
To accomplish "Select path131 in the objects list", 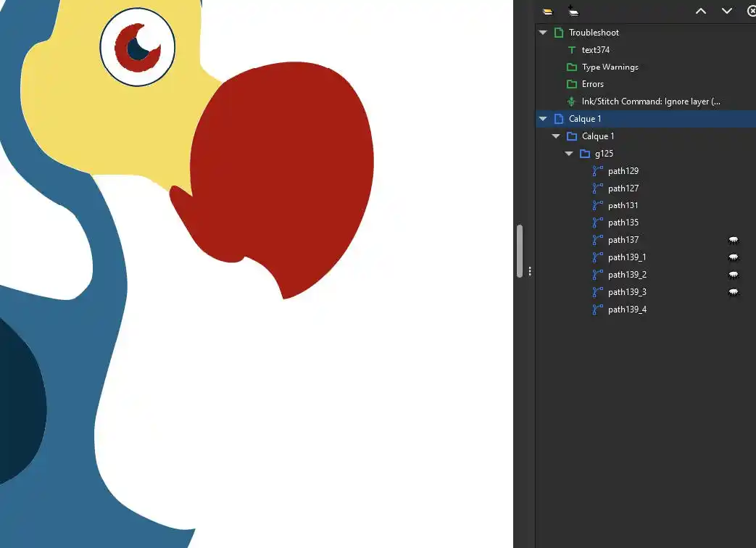I will [623, 206].
